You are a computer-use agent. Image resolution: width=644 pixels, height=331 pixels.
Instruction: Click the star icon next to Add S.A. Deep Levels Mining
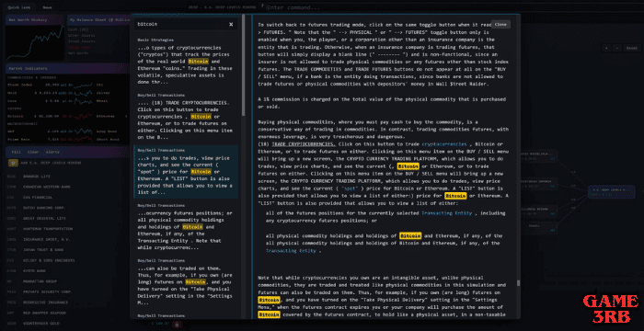point(13,163)
